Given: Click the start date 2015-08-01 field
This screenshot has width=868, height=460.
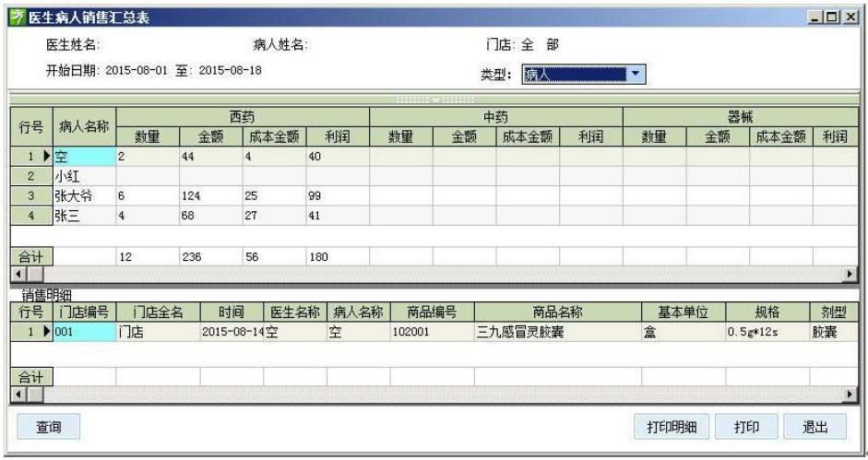Looking at the screenshot, I should (137, 70).
